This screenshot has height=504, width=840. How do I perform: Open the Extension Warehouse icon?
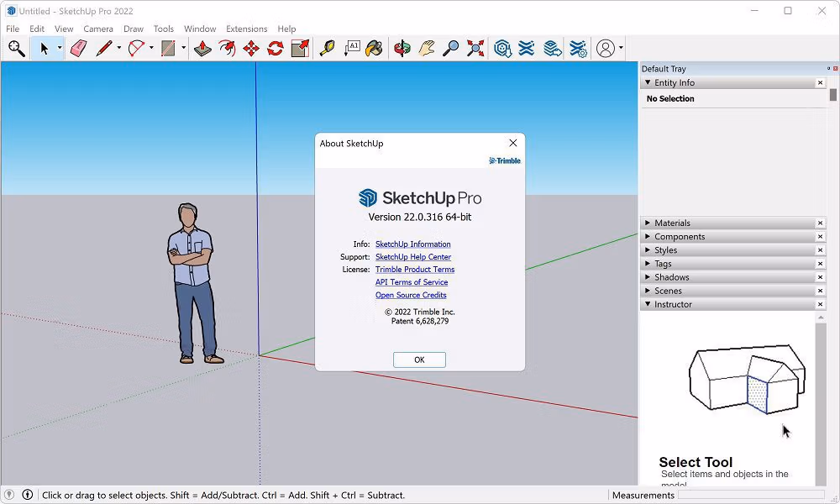527,49
